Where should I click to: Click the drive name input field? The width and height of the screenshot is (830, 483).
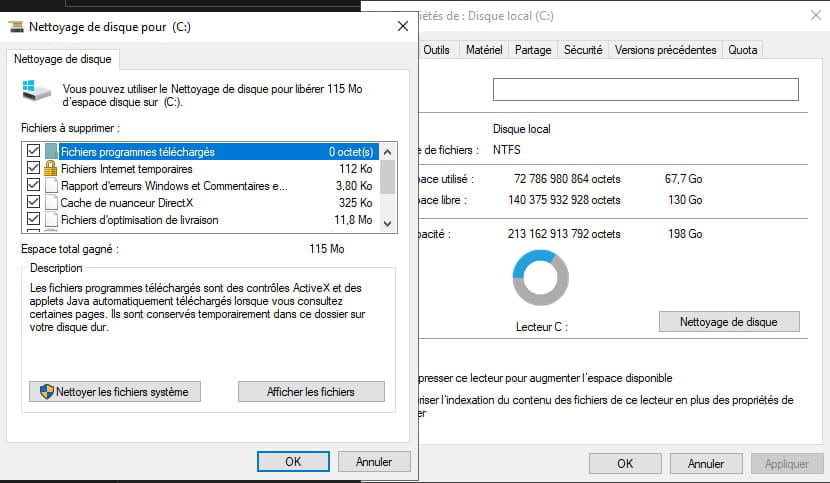646,90
